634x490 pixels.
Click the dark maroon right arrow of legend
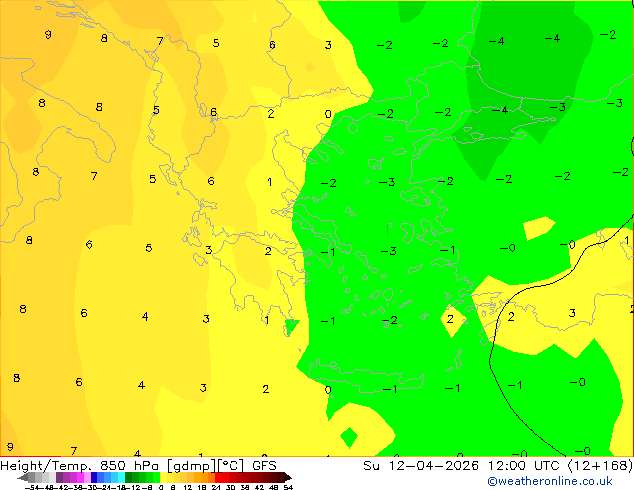[x=288, y=477]
